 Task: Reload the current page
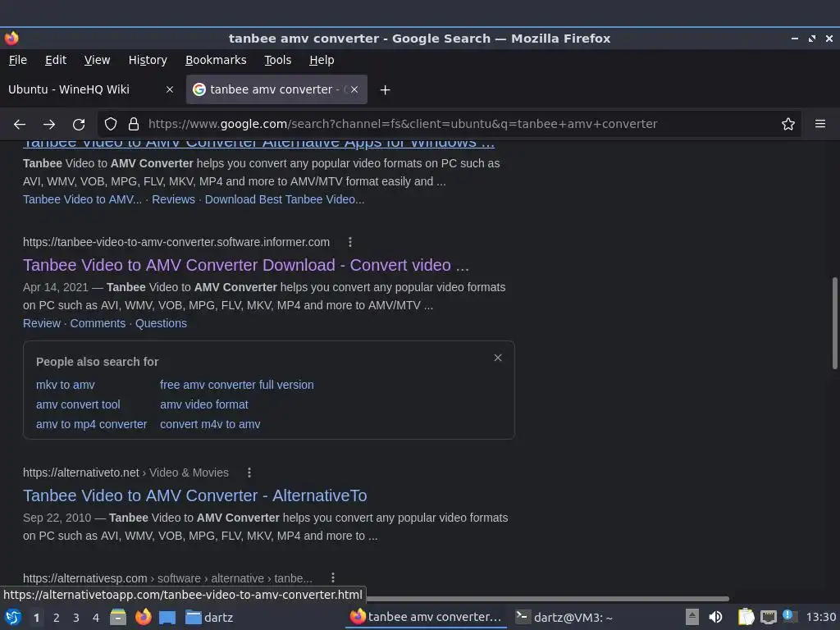point(79,125)
